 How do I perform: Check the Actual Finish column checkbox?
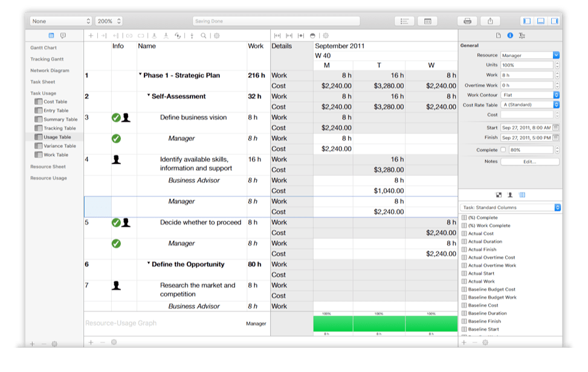click(x=465, y=249)
